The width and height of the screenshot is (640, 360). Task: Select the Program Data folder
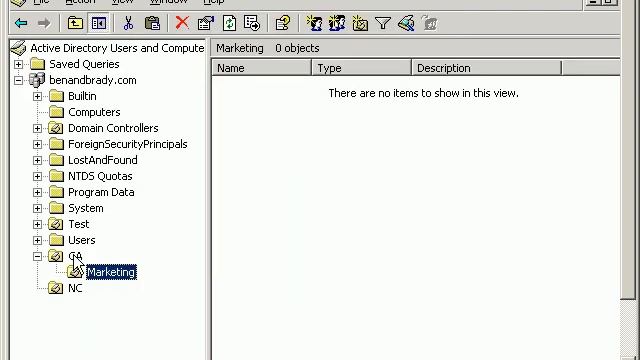(x=101, y=192)
